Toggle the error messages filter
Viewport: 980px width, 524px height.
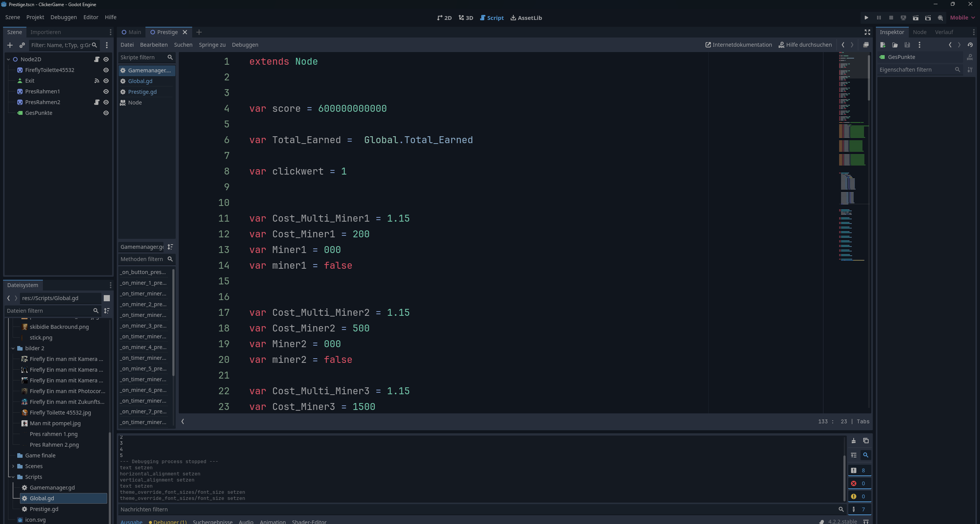pos(859,483)
